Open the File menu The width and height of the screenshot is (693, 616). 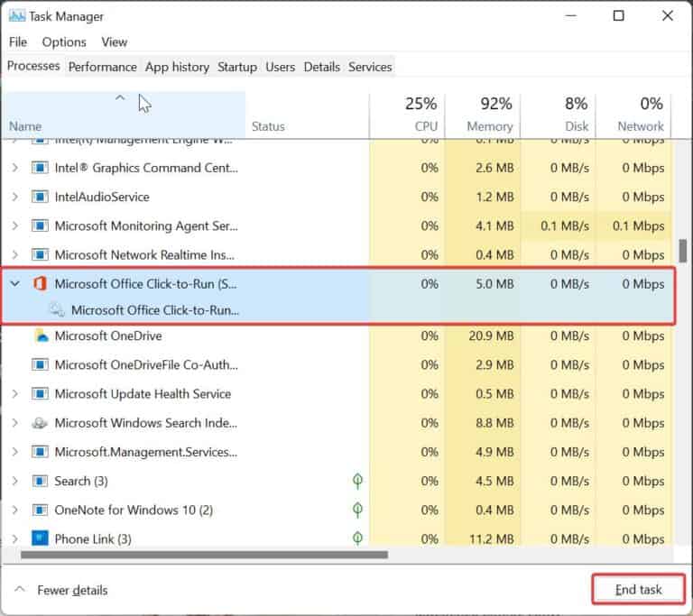(x=18, y=42)
